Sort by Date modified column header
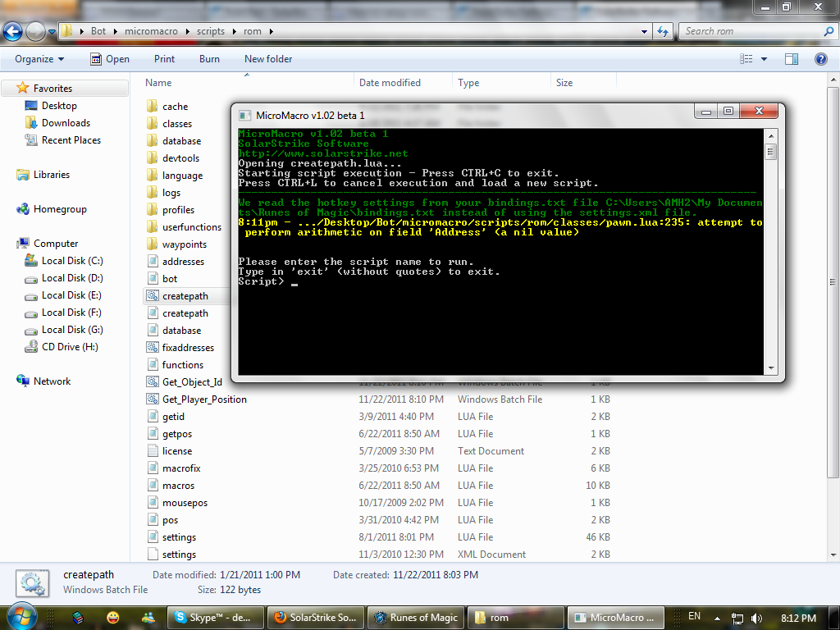840x630 pixels. coord(390,83)
